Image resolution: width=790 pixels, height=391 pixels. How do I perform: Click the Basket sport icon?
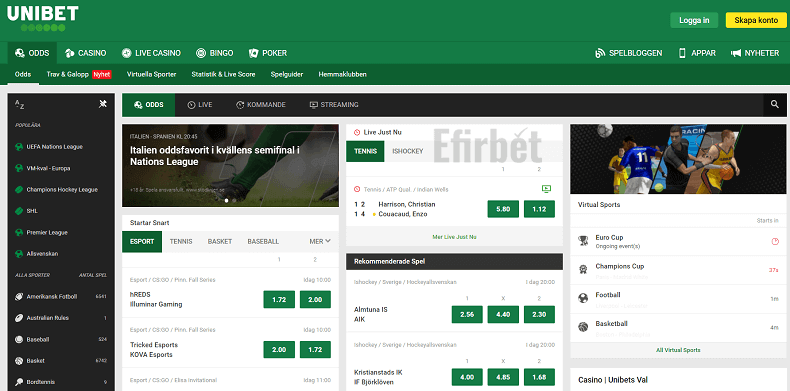click(x=19, y=361)
